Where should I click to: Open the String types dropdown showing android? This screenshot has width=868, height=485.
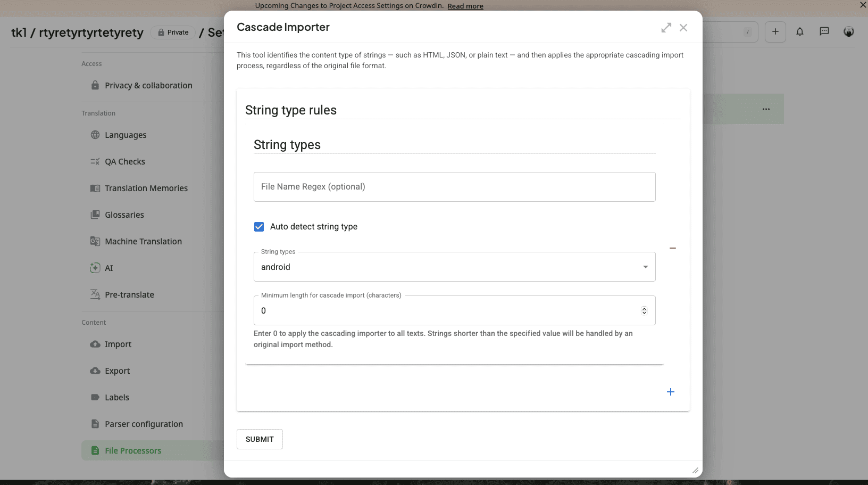click(x=454, y=267)
